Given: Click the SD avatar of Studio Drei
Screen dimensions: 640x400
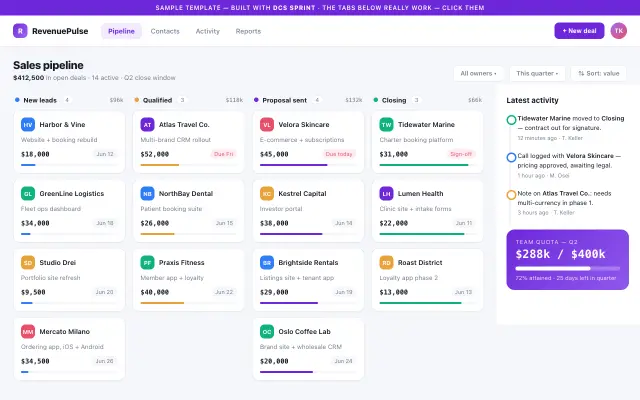Looking at the screenshot, I should 28,262.
